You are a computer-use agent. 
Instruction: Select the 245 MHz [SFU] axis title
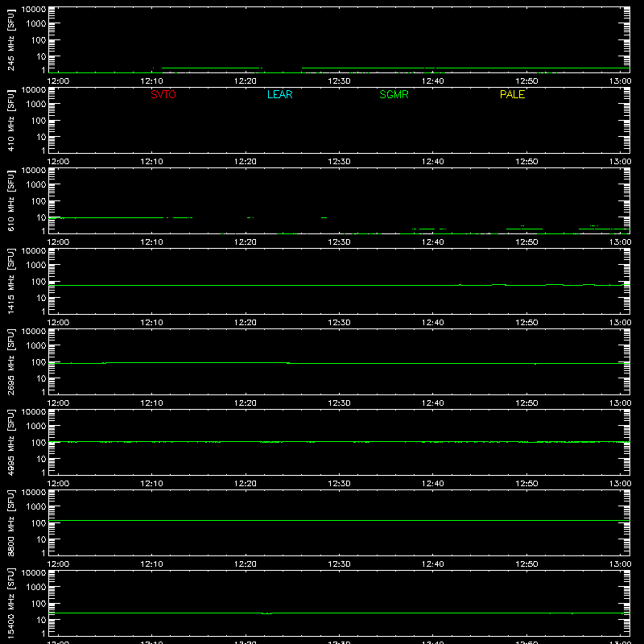pos(10,39)
